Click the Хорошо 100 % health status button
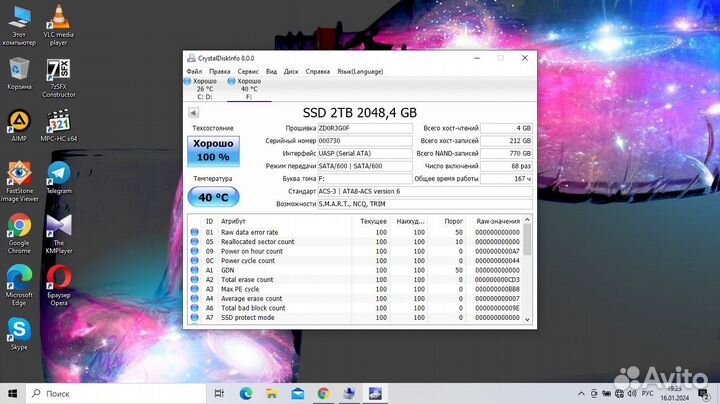 [214, 151]
